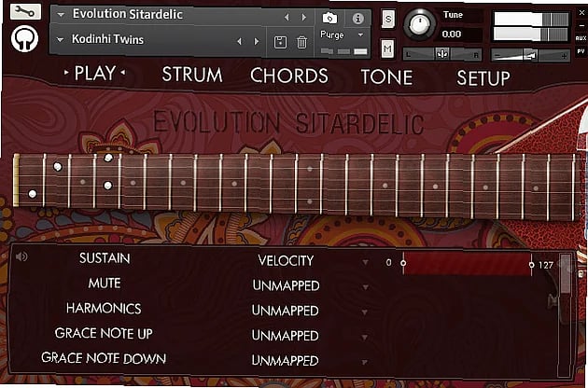Click the top output level meter
This screenshot has width=588, height=388.
(x=531, y=19)
